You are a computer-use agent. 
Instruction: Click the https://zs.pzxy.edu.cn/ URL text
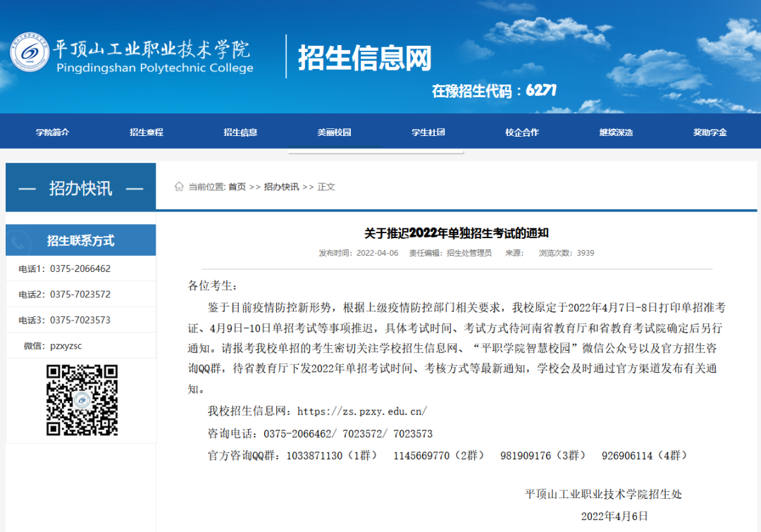pyautogui.click(x=362, y=411)
